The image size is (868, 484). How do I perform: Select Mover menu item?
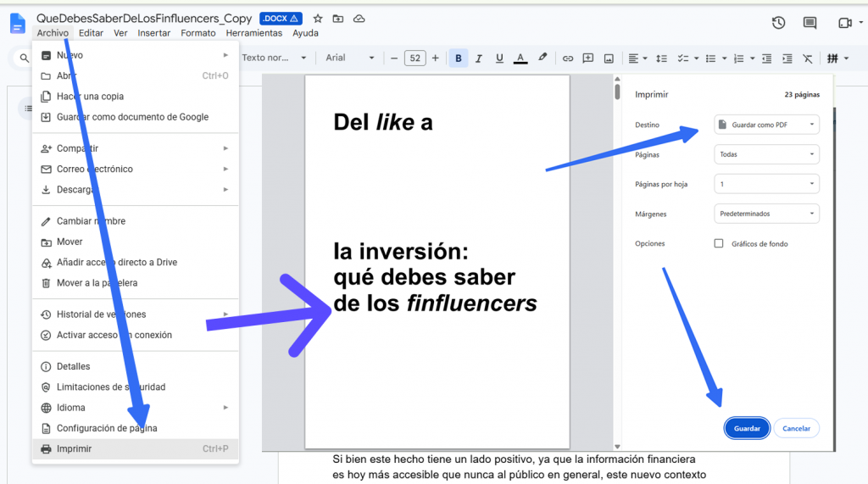point(136,242)
